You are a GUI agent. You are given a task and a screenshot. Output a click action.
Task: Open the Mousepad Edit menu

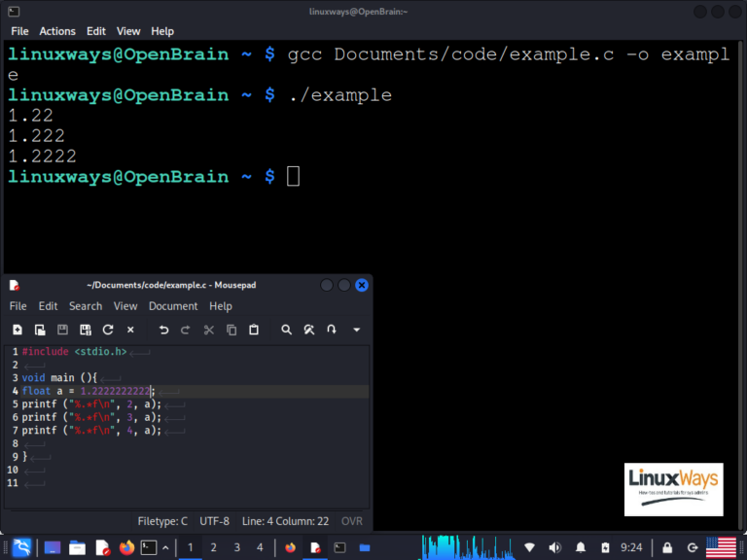(48, 306)
